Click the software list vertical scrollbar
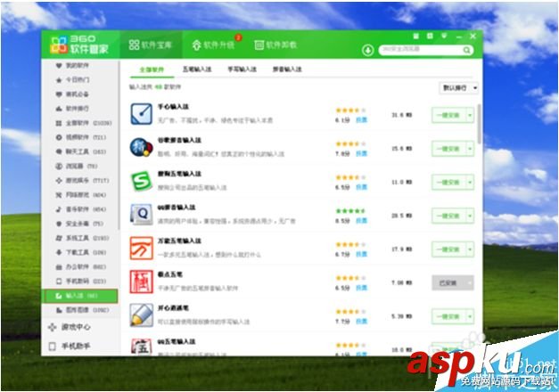This screenshot has width=559, height=392. (479, 124)
